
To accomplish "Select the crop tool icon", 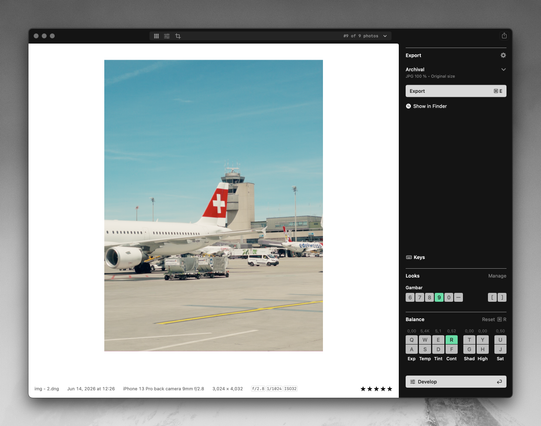I will (178, 36).
